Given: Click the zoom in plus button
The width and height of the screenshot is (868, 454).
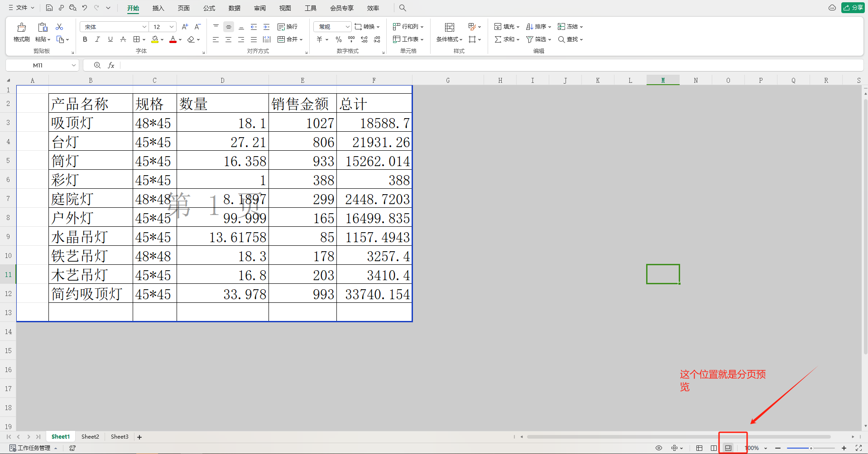Looking at the screenshot, I should (844, 448).
